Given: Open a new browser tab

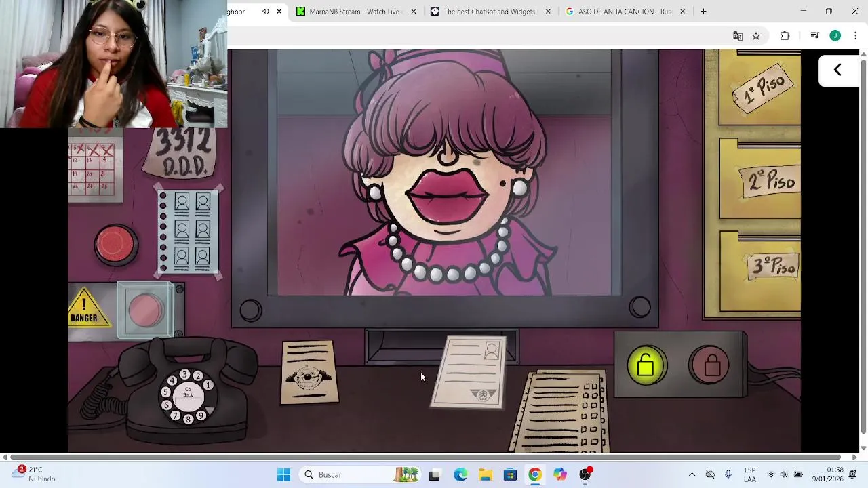Looking at the screenshot, I should click(x=703, y=12).
